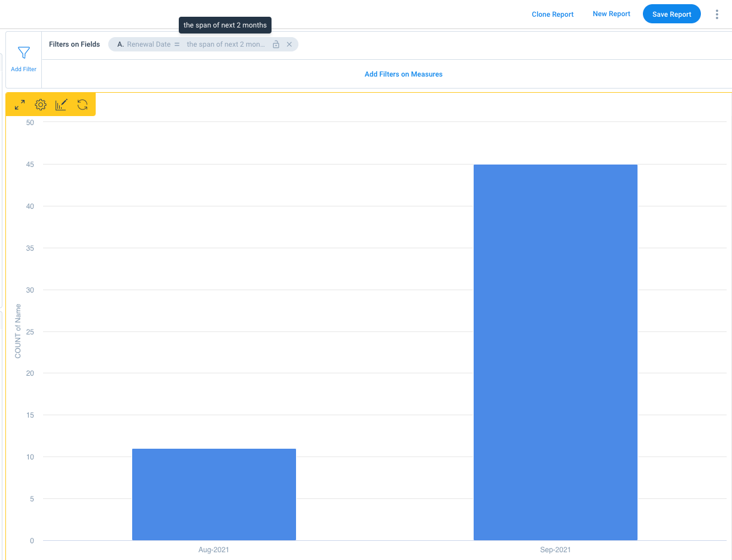This screenshot has height=560, width=732.
Task: Click the 50 y-axis value
Action: click(x=30, y=123)
